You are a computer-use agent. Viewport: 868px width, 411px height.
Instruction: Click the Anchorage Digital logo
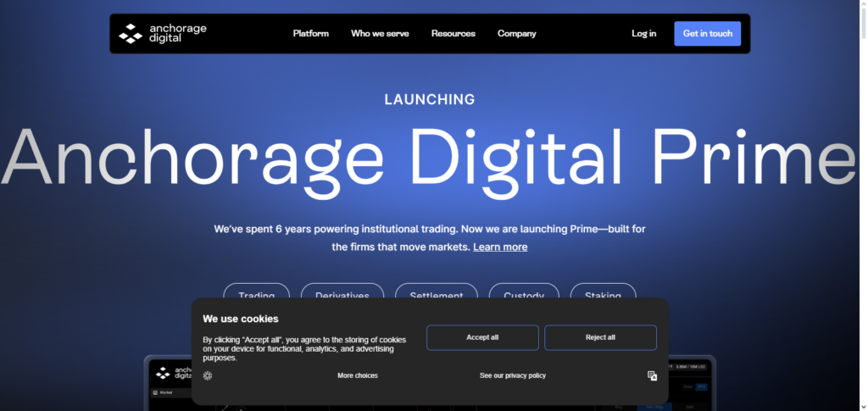(162, 33)
